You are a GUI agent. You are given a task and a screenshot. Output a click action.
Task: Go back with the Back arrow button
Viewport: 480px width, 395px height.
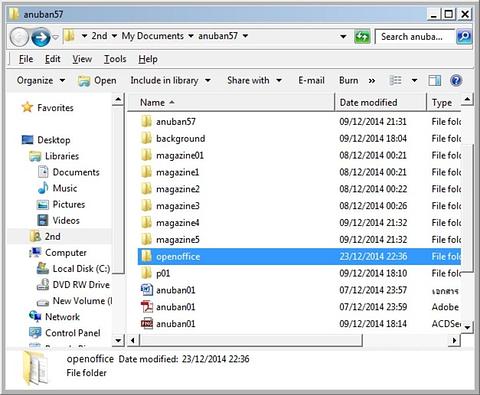20,37
